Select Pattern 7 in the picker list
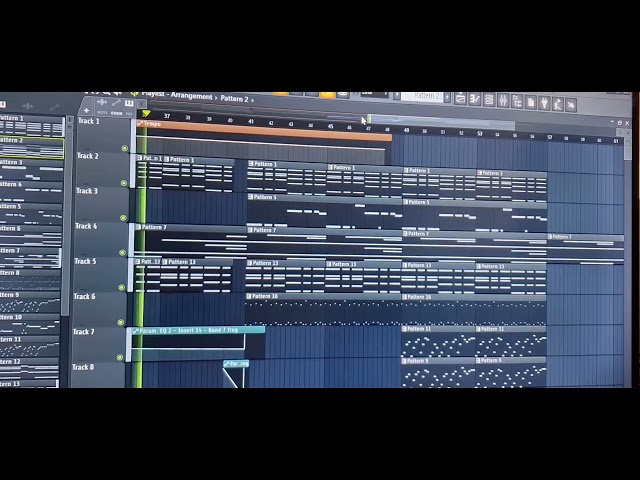The width and height of the screenshot is (640, 480). (x=30, y=258)
